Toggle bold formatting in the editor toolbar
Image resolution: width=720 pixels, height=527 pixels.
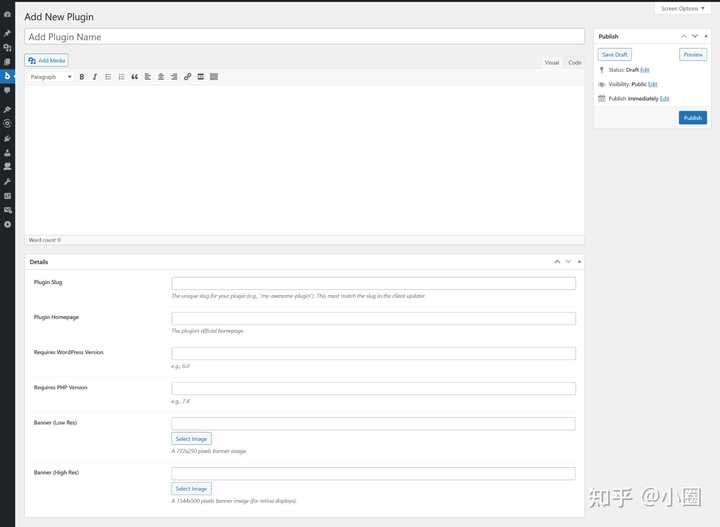point(82,77)
